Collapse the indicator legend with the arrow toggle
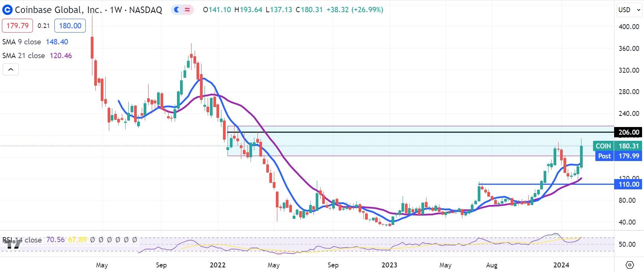644x272 pixels. pos(11,70)
